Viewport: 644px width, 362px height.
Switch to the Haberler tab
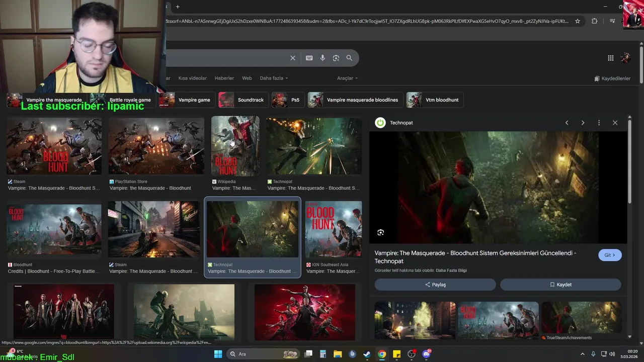pos(224,78)
